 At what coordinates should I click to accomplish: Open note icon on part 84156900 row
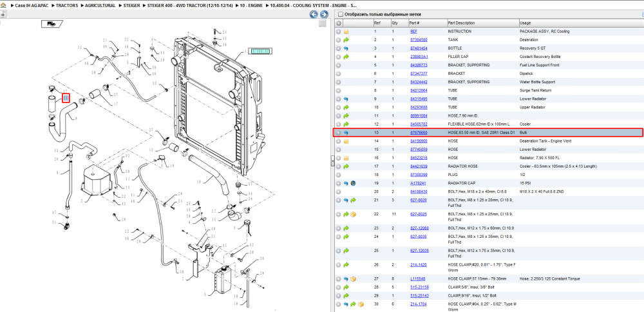click(x=346, y=141)
